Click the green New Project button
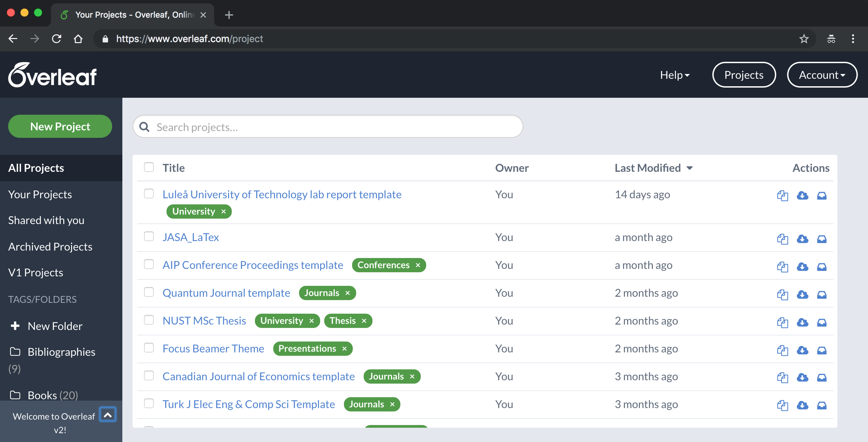The image size is (868, 442). (x=60, y=127)
